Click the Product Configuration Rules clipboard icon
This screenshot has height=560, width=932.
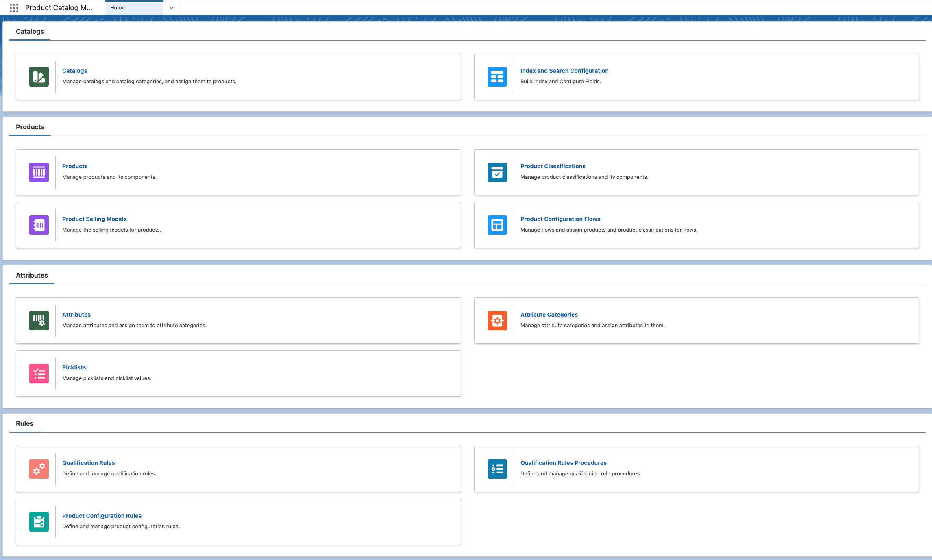click(x=39, y=522)
